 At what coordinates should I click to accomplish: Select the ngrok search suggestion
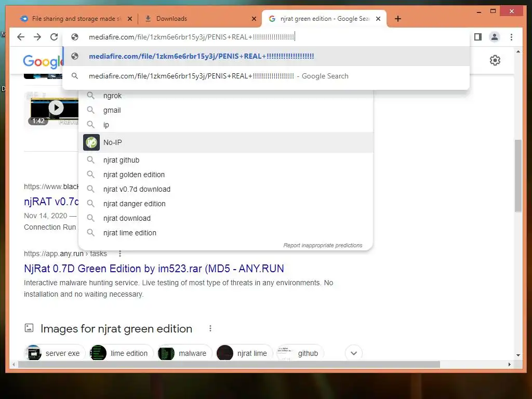tap(225, 96)
